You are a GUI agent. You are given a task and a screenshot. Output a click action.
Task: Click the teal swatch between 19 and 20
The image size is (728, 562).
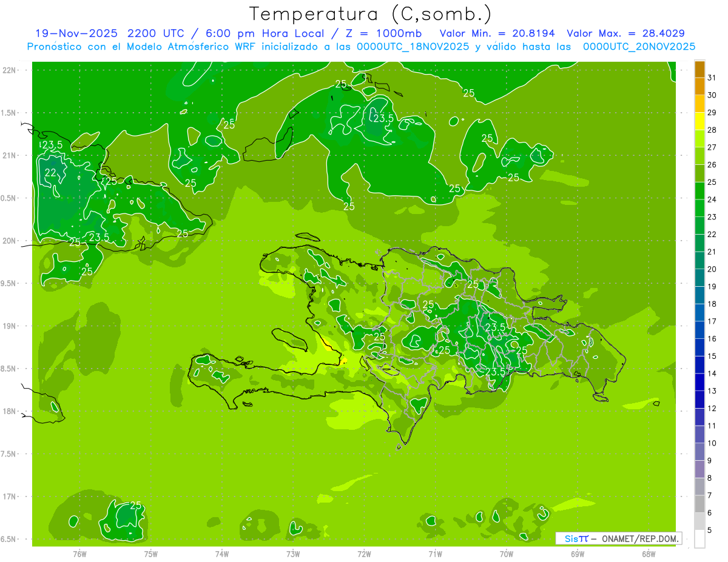(x=700, y=278)
